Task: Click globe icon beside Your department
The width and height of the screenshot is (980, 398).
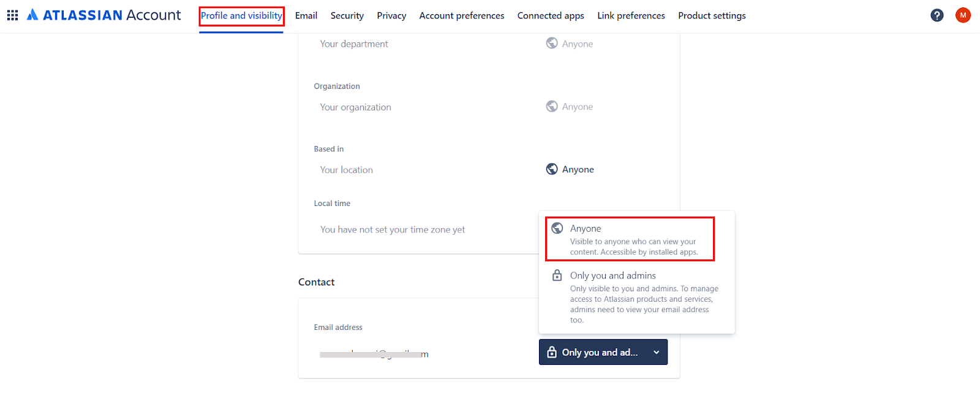Action: tap(552, 44)
